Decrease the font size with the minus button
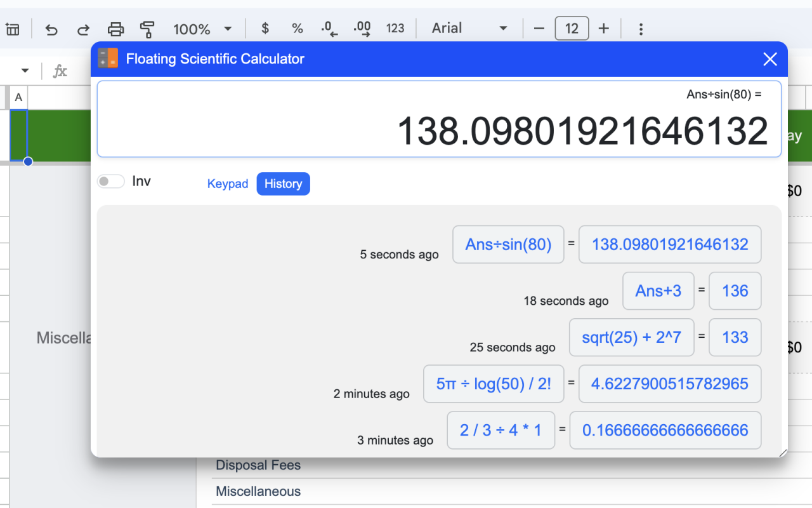Viewport: 812px width, 508px height. tap(539, 29)
